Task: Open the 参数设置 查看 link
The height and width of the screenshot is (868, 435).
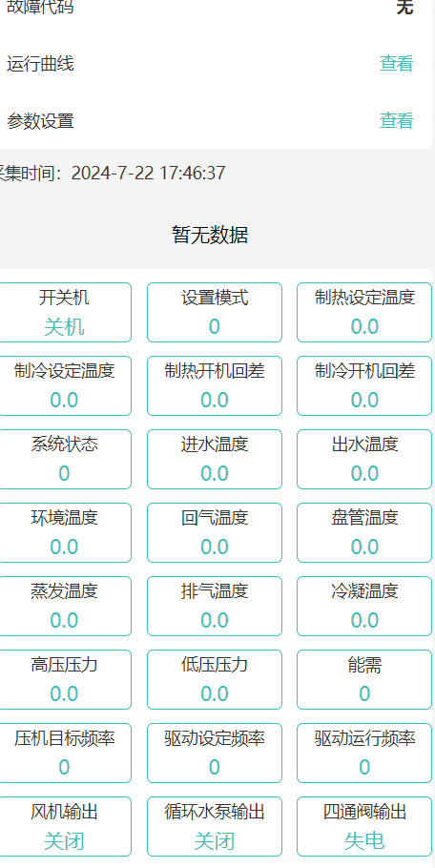Action: (x=396, y=120)
